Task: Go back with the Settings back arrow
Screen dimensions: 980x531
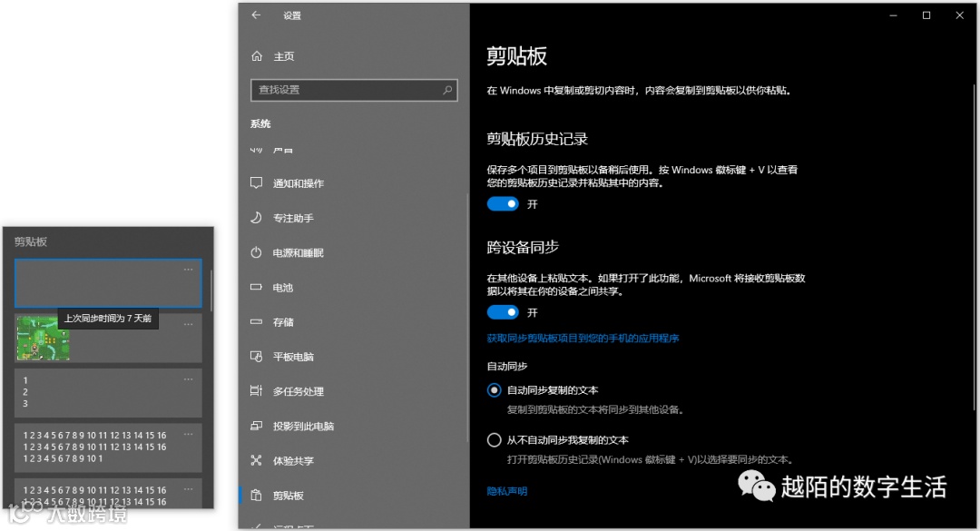Action: pyautogui.click(x=256, y=15)
